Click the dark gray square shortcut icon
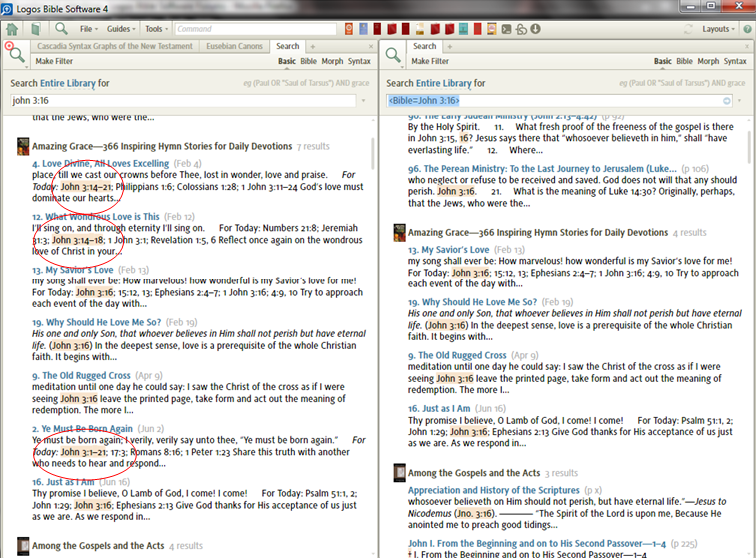 [506, 29]
